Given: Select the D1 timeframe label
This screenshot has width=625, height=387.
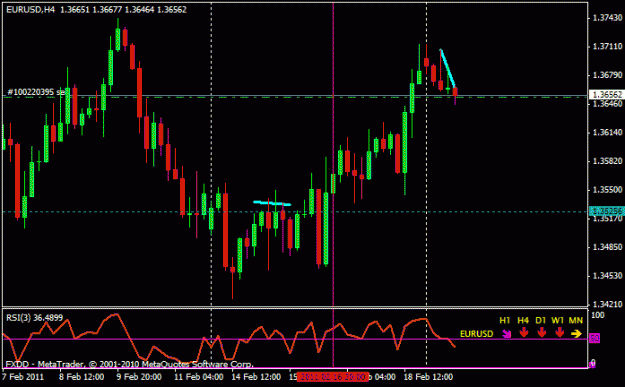Looking at the screenshot, I should [x=540, y=320].
